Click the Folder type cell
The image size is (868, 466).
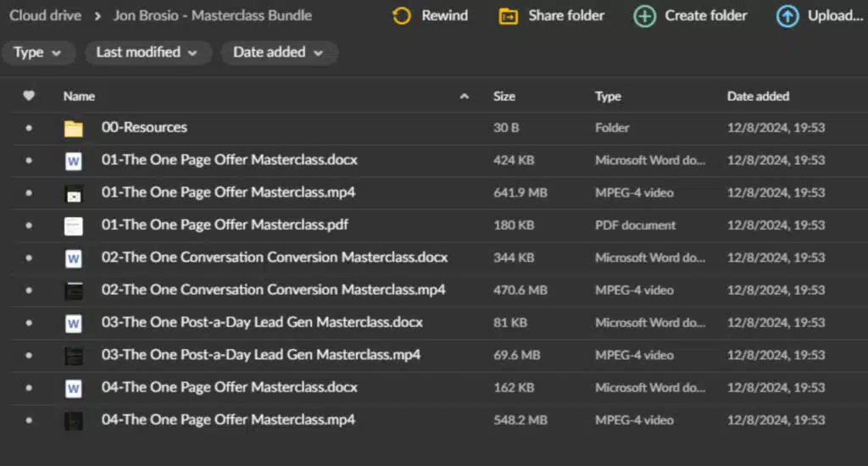click(x=612, y=128)
